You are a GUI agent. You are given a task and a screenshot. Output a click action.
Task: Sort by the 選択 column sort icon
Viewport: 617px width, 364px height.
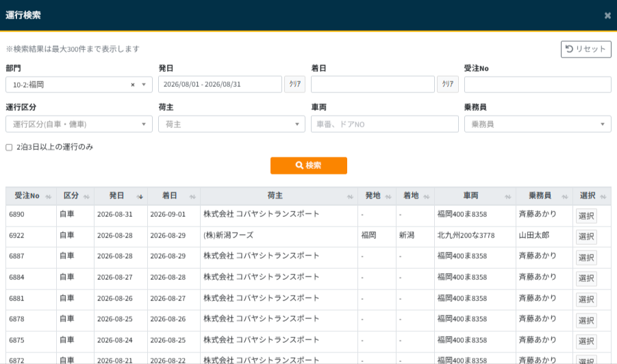coord(603,196)
